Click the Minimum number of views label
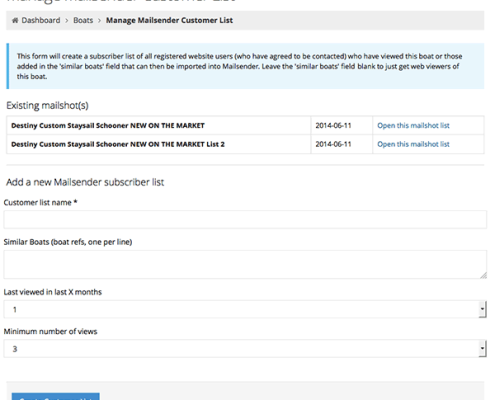This screenshot has width=495, height=400. tap(50, 331)
